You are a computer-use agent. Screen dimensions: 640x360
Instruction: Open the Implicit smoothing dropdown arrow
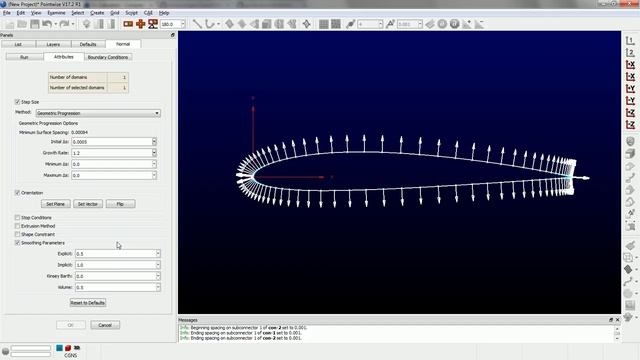pyautogui.click(x=158, y=265)
